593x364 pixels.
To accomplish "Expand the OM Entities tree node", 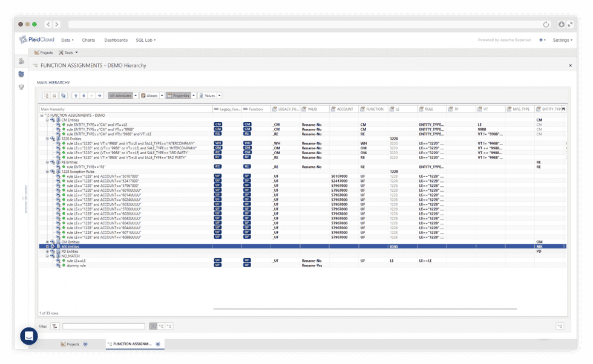I will [x=47, y=242].
